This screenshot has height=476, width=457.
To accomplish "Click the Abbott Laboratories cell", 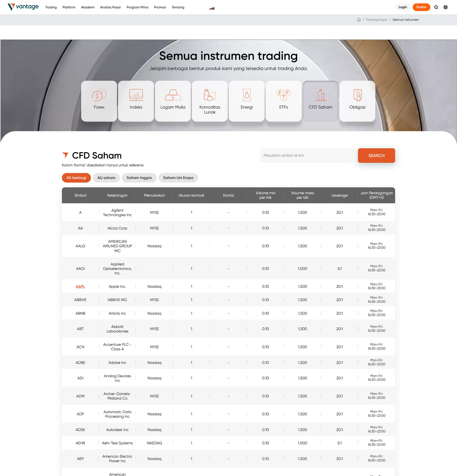I will point(117,329).
